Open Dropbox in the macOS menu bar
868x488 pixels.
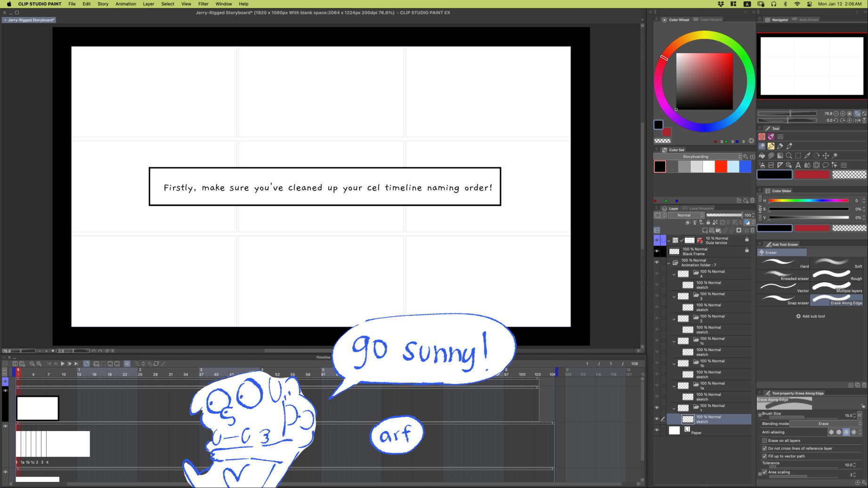[x=721, y=4]
